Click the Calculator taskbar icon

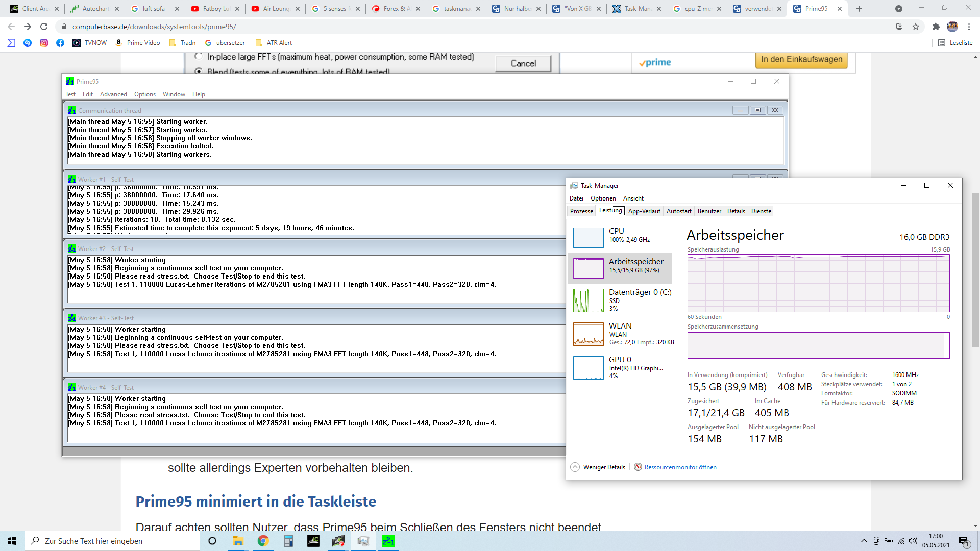coord(288,541)
